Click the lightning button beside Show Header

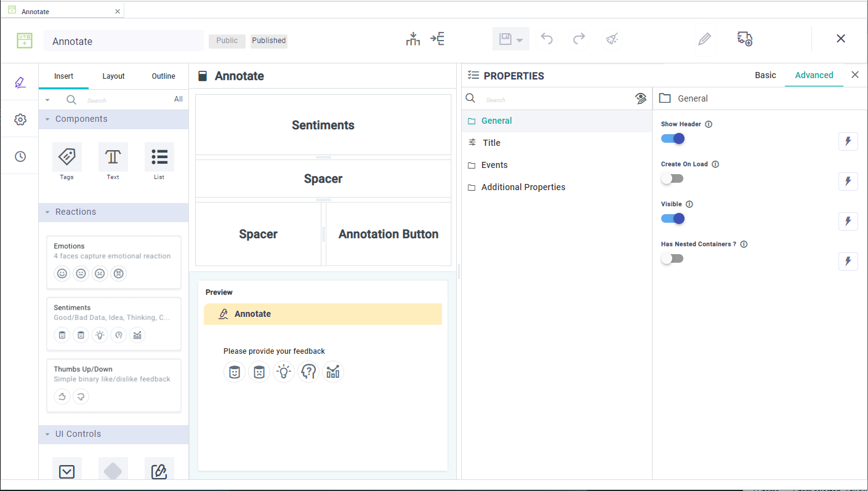[x=848, y=142]
